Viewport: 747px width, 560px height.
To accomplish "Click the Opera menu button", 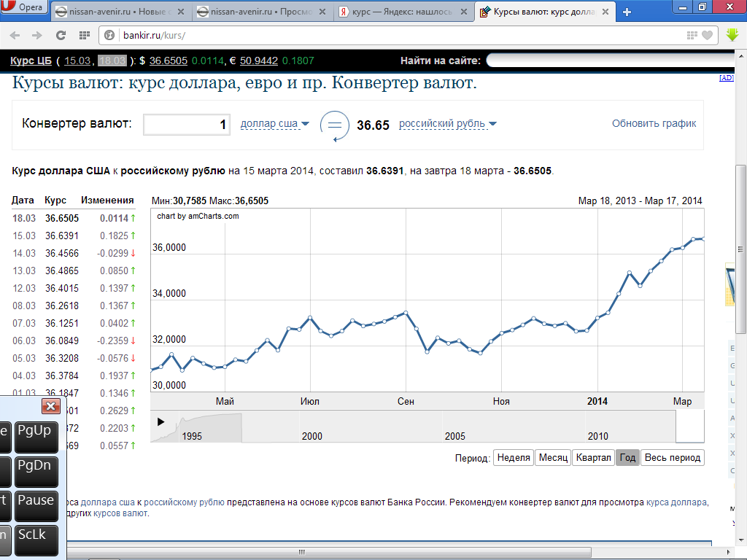I will click(x=25, y=8).
